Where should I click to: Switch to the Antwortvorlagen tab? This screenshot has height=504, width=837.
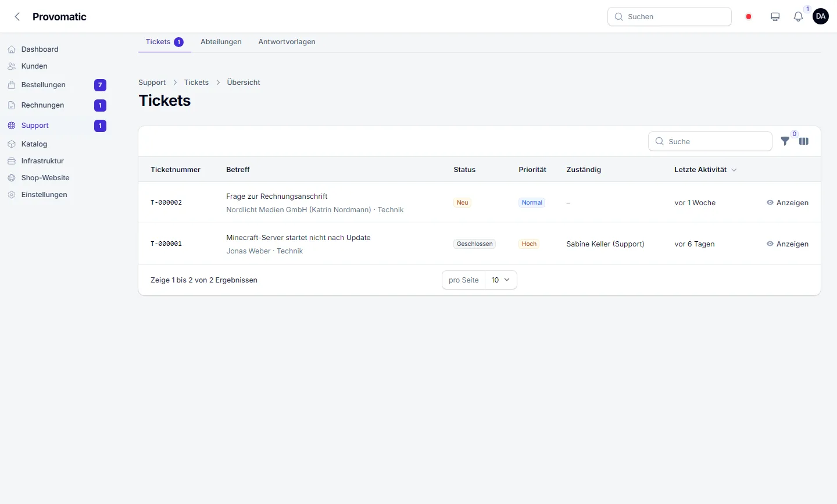point(287,42)
